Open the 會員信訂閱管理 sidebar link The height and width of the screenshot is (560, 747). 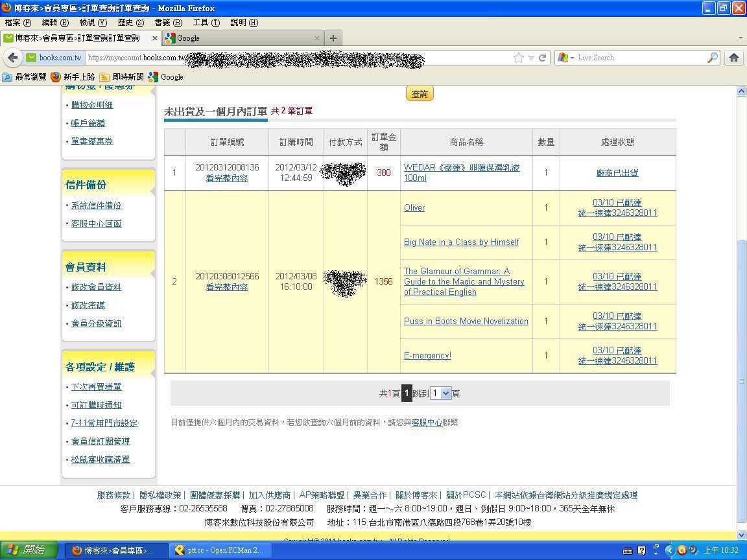click(101, 441)
